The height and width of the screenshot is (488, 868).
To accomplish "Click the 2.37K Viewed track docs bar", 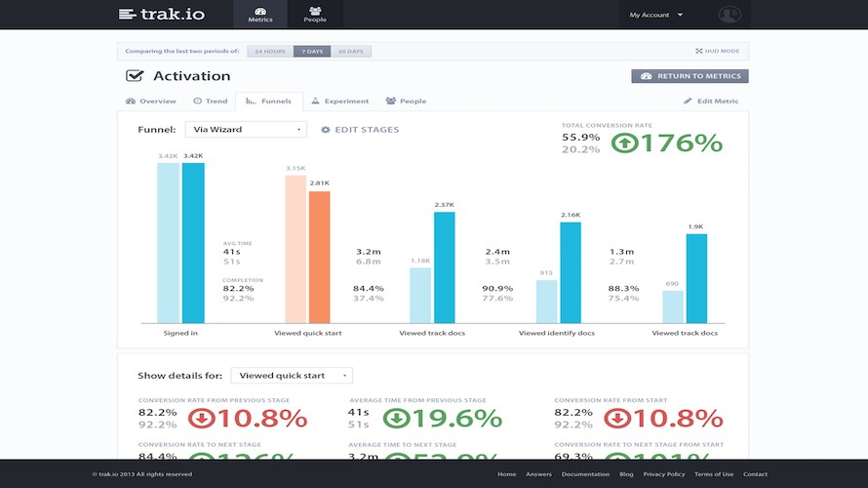I will (x=445, y=267).
